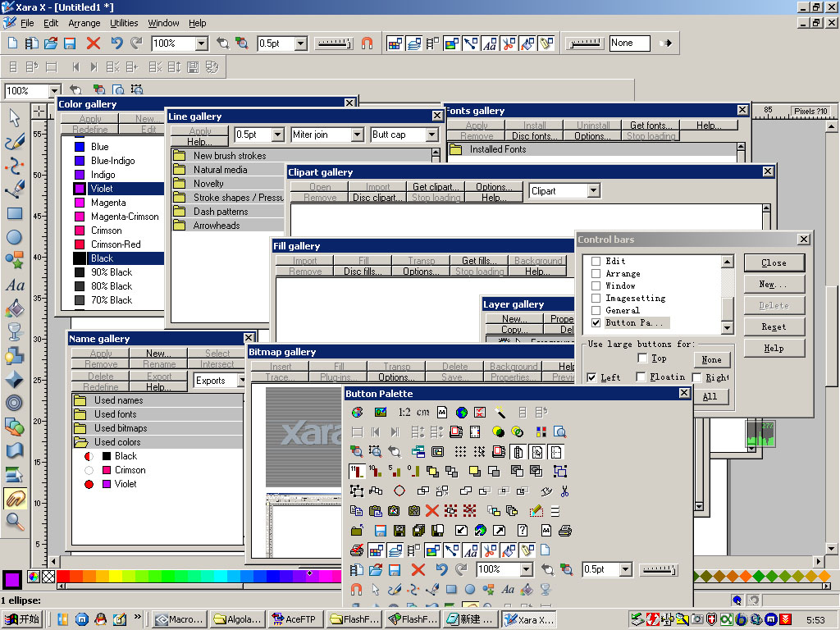Open the Clipart dropdown in Clipart gallery
The image size is (840, 630).
pyautogui.click(x=593, y=190)
